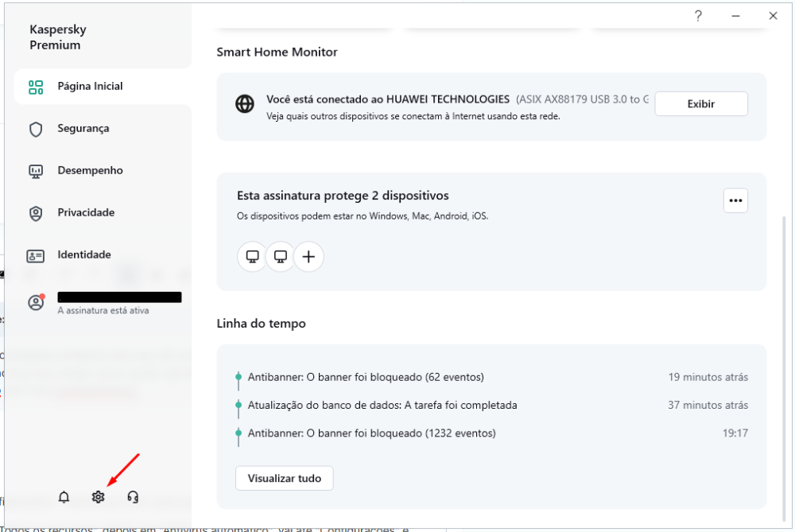This screenshot has width=795, height=532.
Task: Open the account with active subscription status
Action: coord(103,303)
